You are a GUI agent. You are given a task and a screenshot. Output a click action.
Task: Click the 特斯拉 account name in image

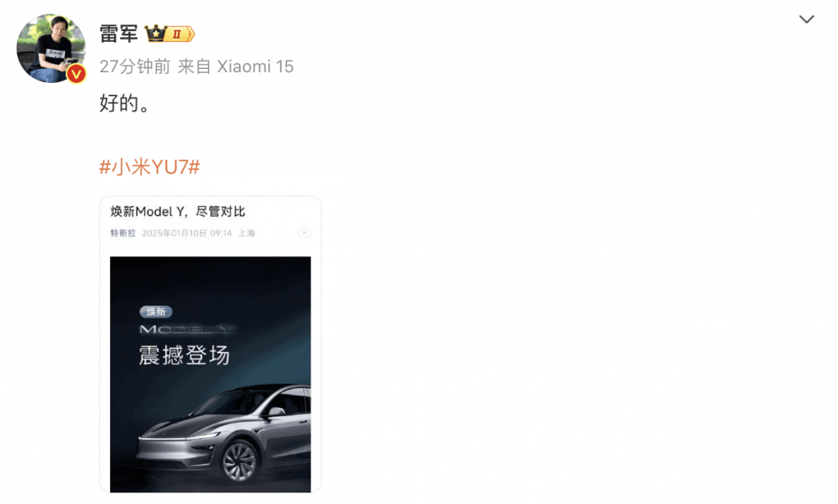tap(123, 233)
